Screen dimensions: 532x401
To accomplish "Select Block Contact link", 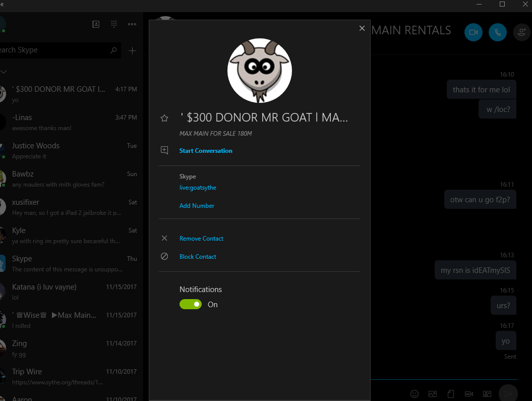I will coord(198,257).
